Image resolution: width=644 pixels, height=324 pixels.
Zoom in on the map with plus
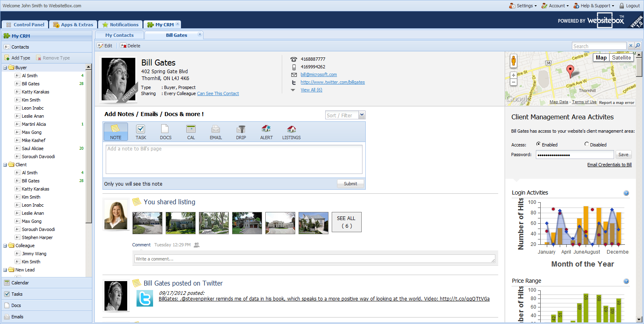514,75
